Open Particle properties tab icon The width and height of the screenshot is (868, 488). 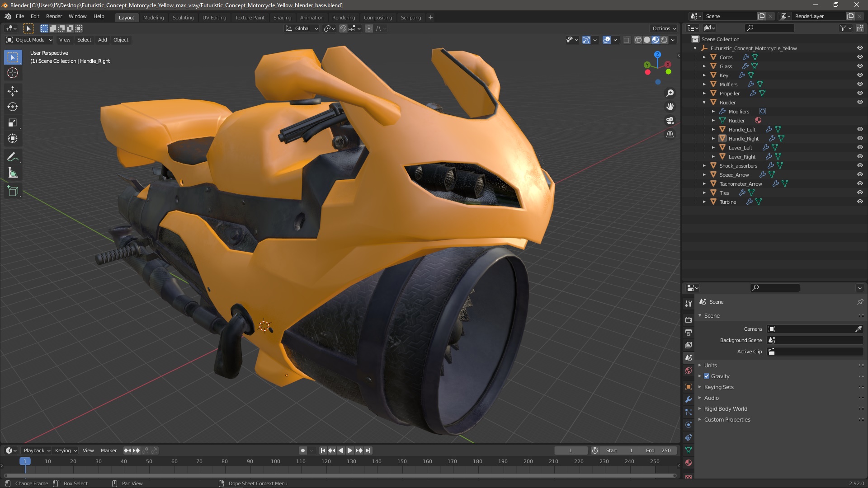(x=689, y=412)
